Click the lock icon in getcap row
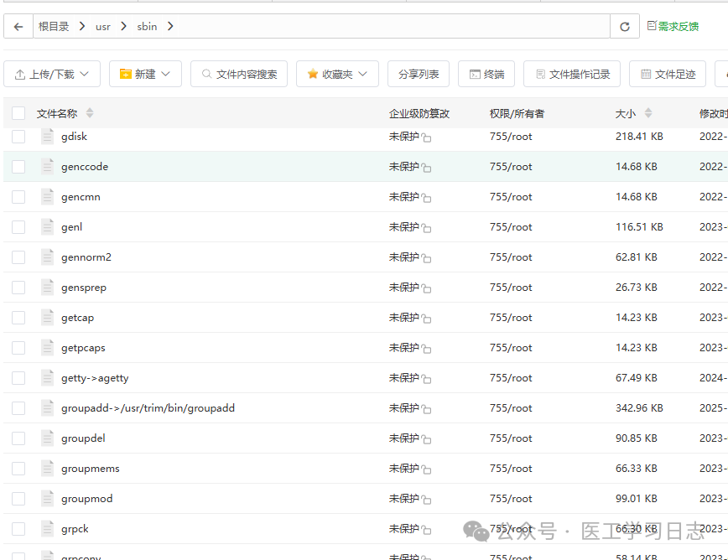This screenshot has height=560, width=728. [427, 319]
